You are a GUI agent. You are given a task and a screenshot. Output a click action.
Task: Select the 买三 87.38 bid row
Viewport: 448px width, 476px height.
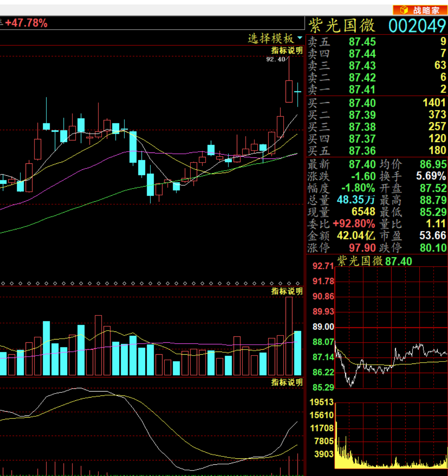(377, 127)
